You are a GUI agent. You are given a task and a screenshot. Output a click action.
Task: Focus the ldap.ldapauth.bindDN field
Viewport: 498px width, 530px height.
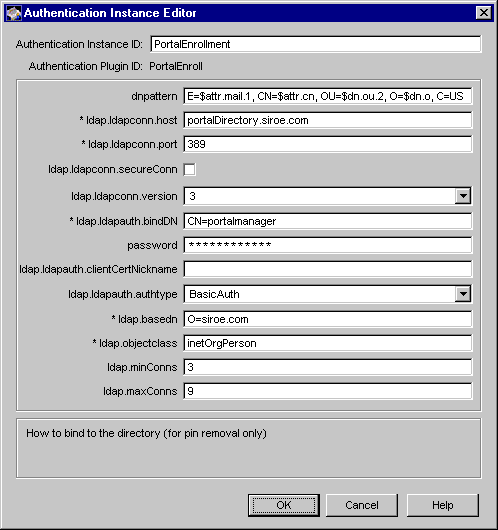pyautogui.click(x=328, y=221)
